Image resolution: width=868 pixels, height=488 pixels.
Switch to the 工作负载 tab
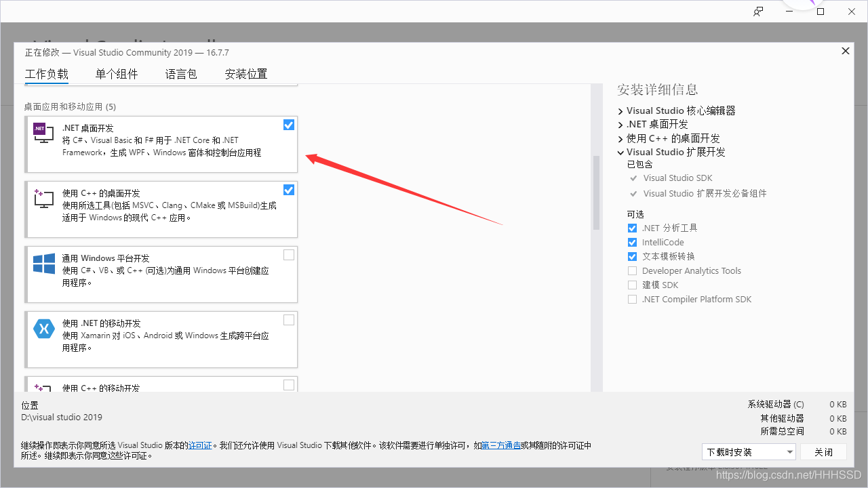pyautogui.click(x=47, y=74)
